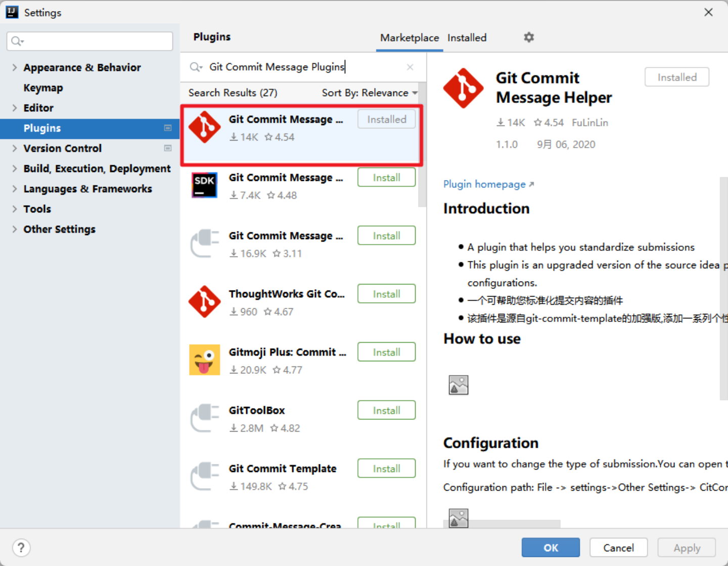Click the ThoughtWorks Git plugin red icon
This screenshot has width=728, height=566.
coord(204,302)
